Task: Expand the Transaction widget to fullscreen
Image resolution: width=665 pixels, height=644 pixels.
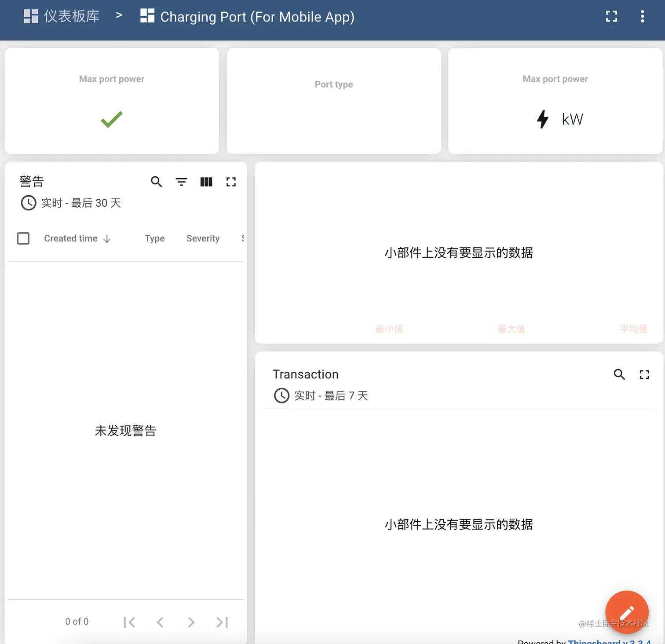Action: [x=644, y=374]
